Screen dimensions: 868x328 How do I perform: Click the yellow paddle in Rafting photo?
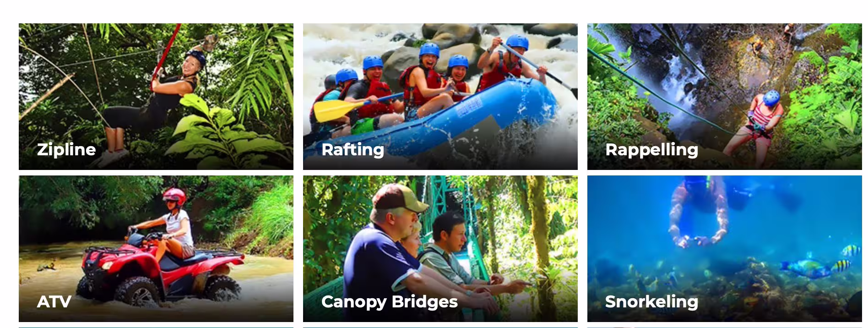pyautogui.click(x=336, y=110)
